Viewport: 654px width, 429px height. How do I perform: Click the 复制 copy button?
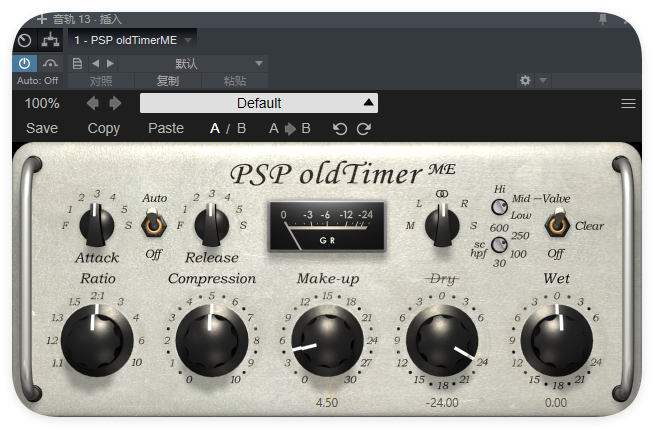click(x=168, y=81)
